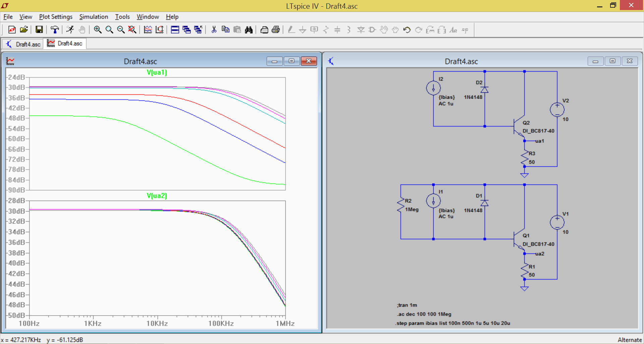Click the Undo arrow icon
The image size is (644, 344).
[407, 30]
